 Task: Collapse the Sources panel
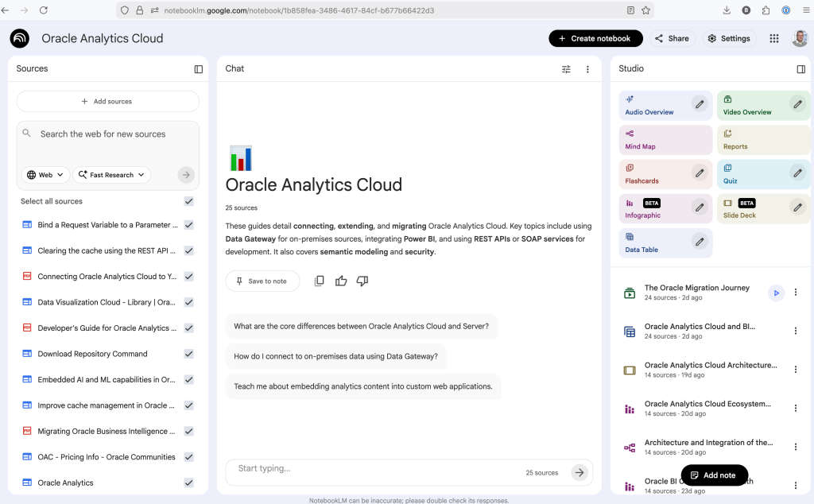[199, 69]
